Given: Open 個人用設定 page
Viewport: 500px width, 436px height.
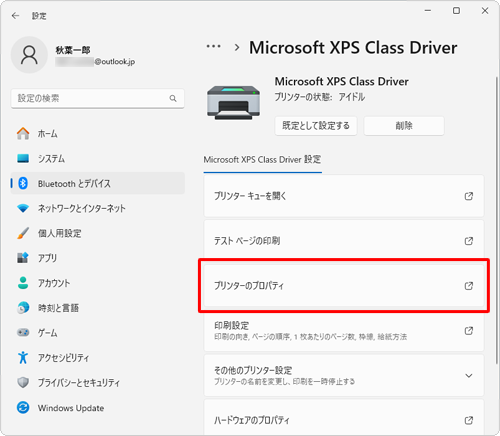Looking at the screenshot, I should coord(98,233).
